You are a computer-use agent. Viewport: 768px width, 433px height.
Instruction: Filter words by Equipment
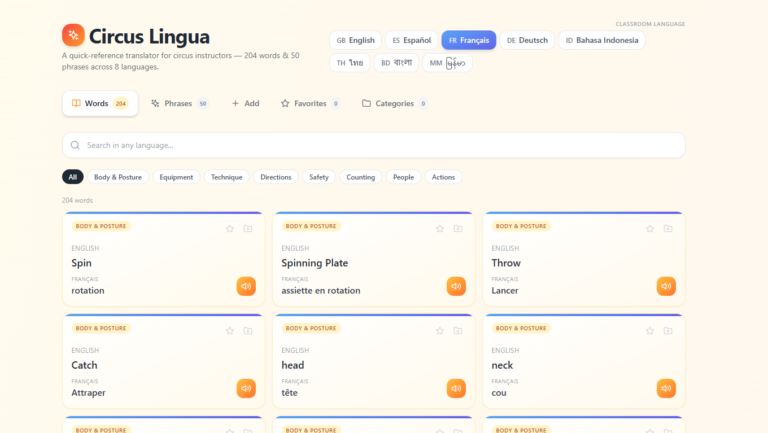176,177
